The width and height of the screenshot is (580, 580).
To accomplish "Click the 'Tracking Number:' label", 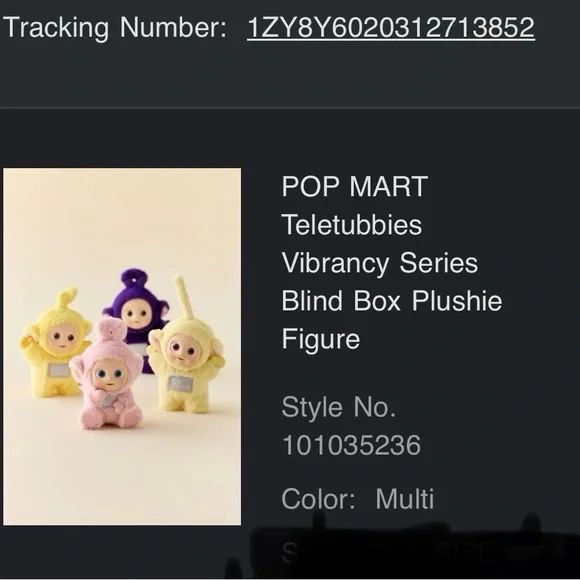I will pos(115,28).
